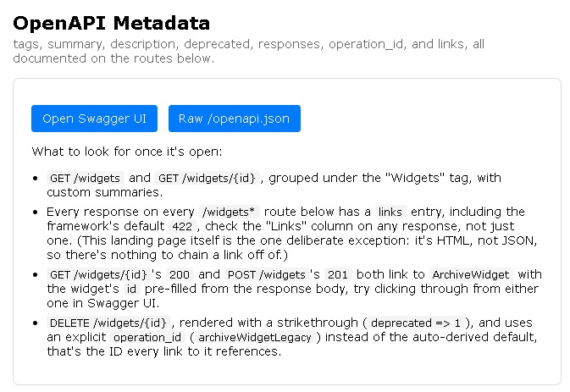Click the id code chip after "widget's"

131,290
